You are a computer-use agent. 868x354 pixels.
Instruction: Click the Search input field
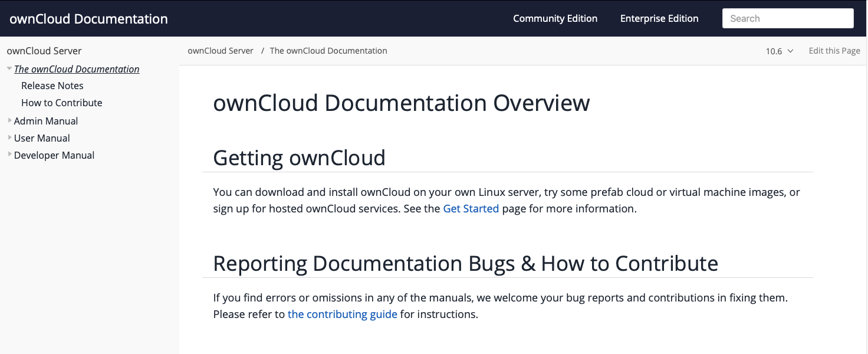(x=788, y=18)
